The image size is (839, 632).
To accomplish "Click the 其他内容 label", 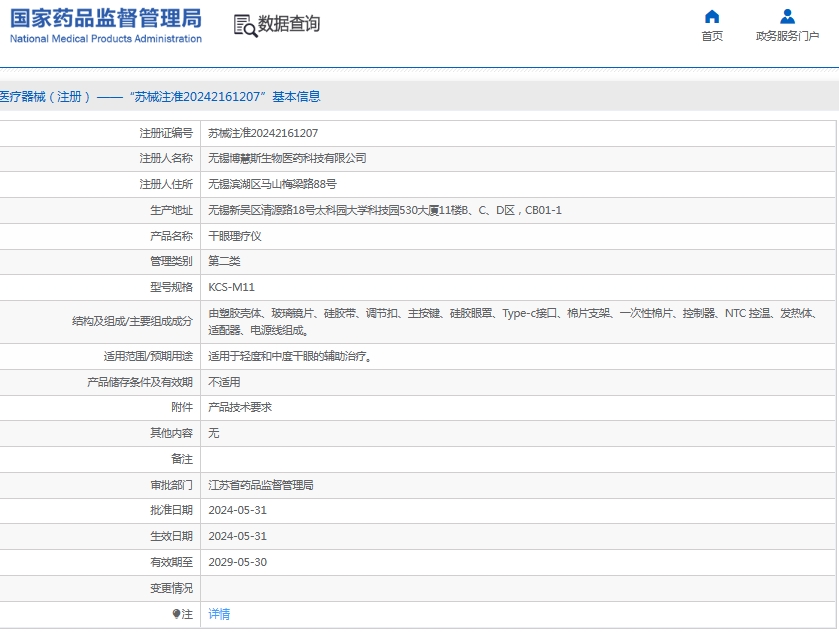I will 171,433.
